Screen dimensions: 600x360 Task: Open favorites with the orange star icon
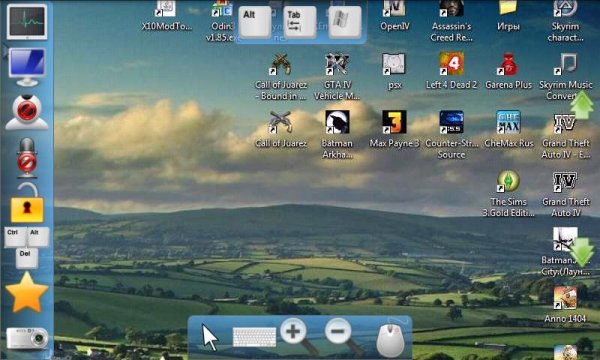27,293
